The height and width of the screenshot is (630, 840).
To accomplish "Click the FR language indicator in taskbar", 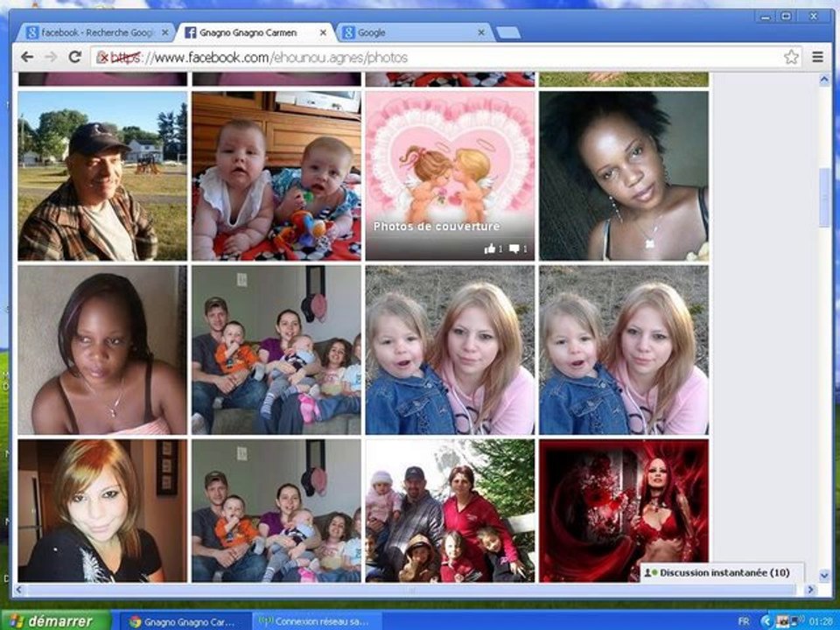I will (x=744, y=621).
